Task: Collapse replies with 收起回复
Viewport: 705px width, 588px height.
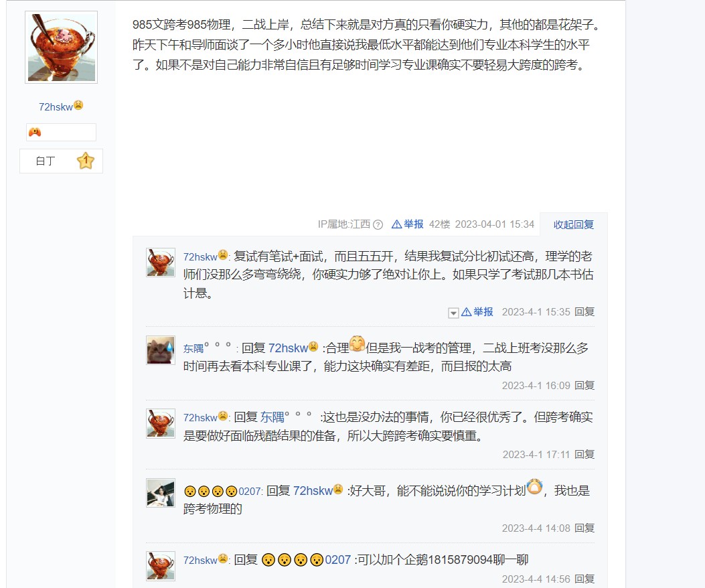Action: click(573, 224)
